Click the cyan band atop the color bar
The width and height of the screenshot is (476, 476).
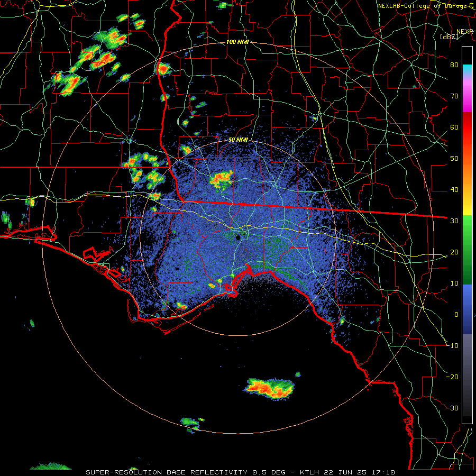(x=467, y=70)
